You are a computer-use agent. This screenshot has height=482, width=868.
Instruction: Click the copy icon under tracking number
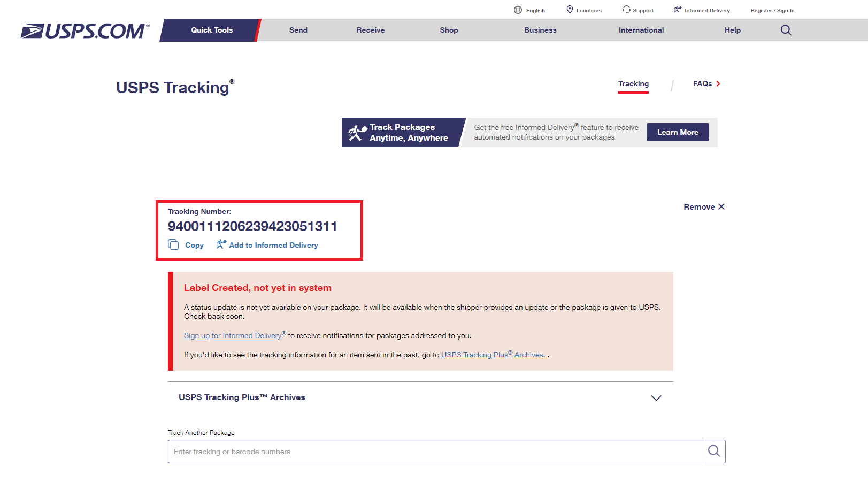coord(173,244)
